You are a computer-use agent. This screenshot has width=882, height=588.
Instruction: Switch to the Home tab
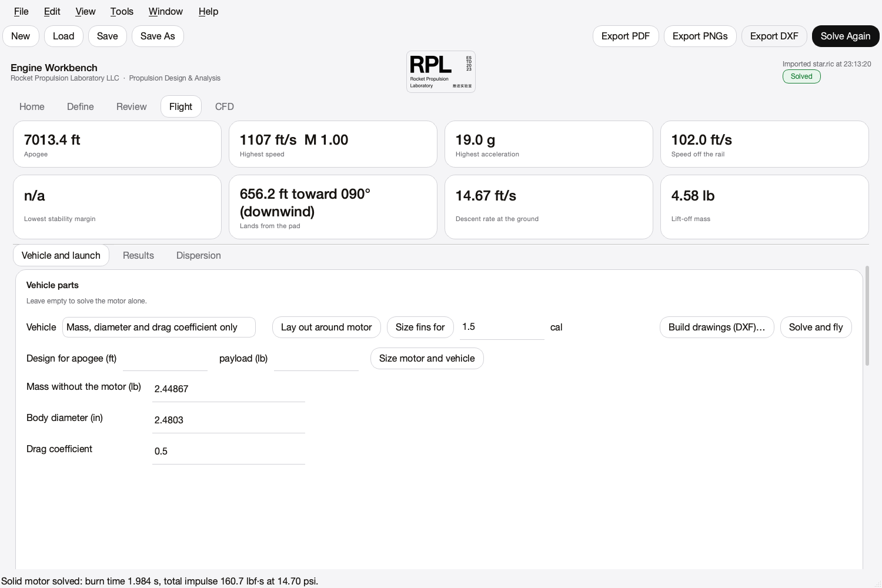coord(32,106)
